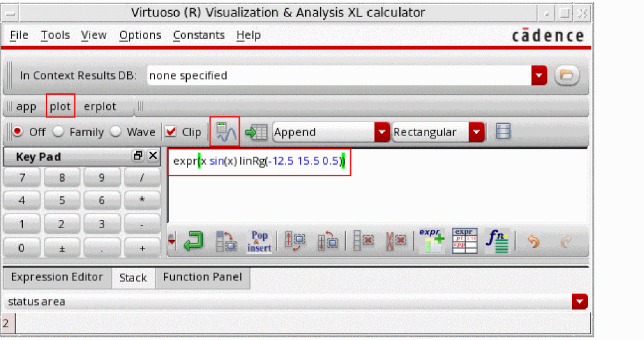Click the bottom command input field

coord(303,323)
